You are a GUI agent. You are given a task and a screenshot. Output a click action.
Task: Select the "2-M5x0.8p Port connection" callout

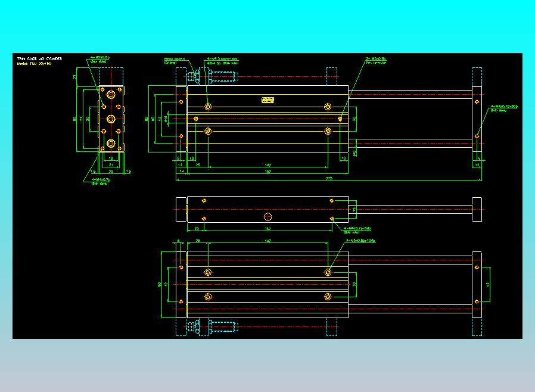pyautogui.click(x=376, y=61)
